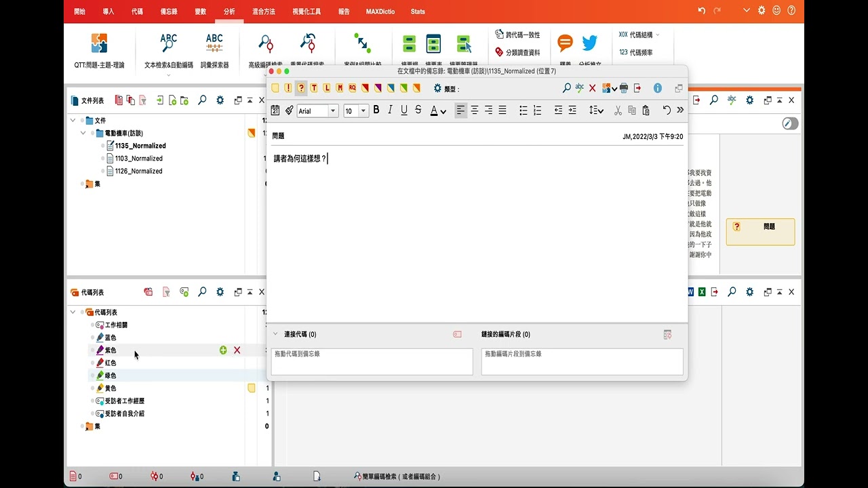
Task: Run spell check in memo toolbar
Action: coord(580,88)
